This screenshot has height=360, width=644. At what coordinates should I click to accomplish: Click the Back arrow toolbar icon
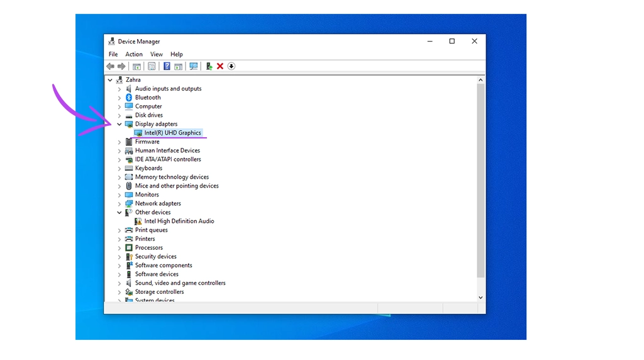(110, 66)
